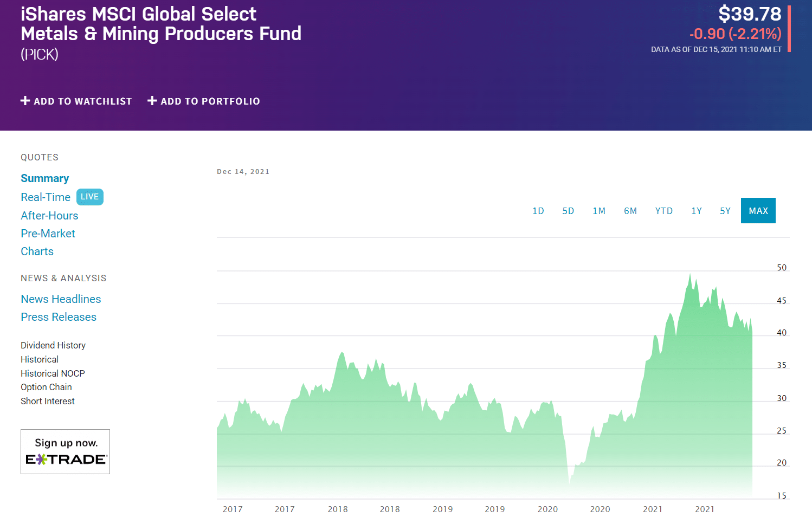Click the data timestamp text
Image resolution: width=812 pixels, height=530 pixels.
[716, 49]
